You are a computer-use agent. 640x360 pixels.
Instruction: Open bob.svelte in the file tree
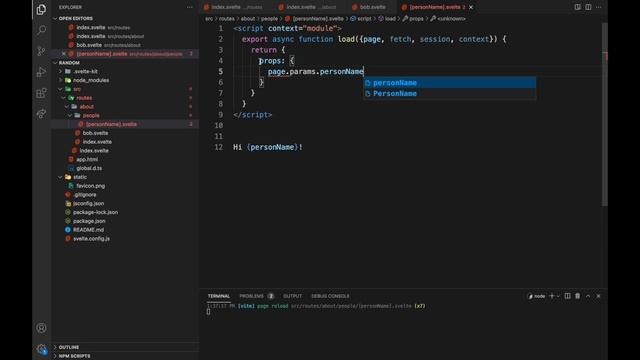pos(95,133)
